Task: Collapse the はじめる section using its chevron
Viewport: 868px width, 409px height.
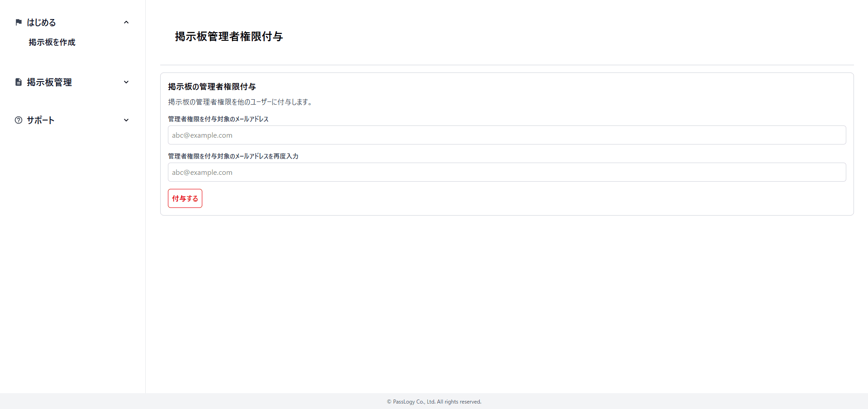Action: [x=126, y=22]
